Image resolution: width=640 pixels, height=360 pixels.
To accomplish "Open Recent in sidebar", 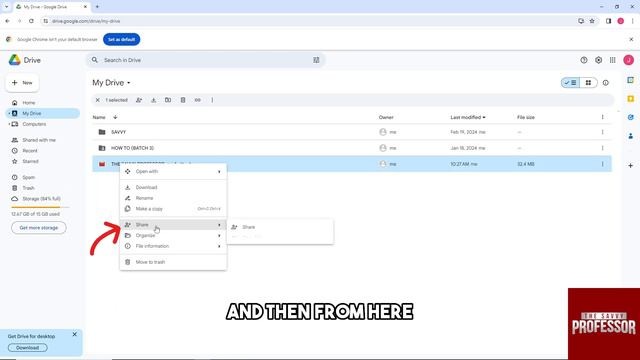I will [x=43, y=151].
